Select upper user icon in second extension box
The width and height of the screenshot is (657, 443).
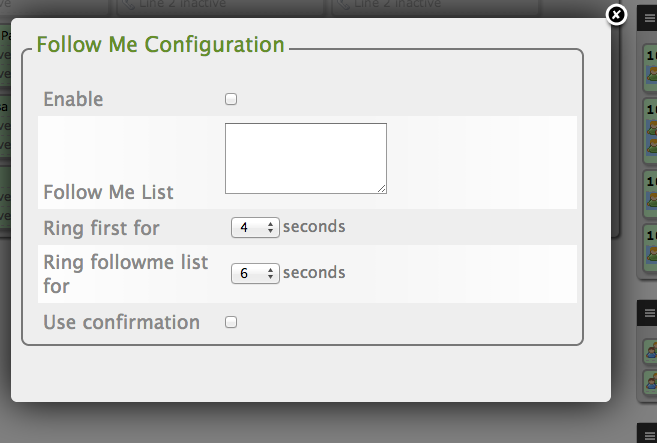coord(652,128)
